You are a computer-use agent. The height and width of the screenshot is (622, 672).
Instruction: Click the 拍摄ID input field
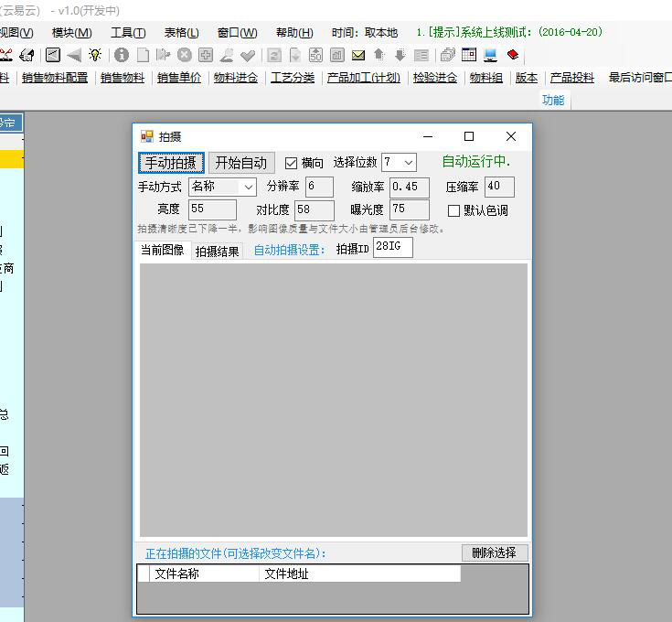392,248
